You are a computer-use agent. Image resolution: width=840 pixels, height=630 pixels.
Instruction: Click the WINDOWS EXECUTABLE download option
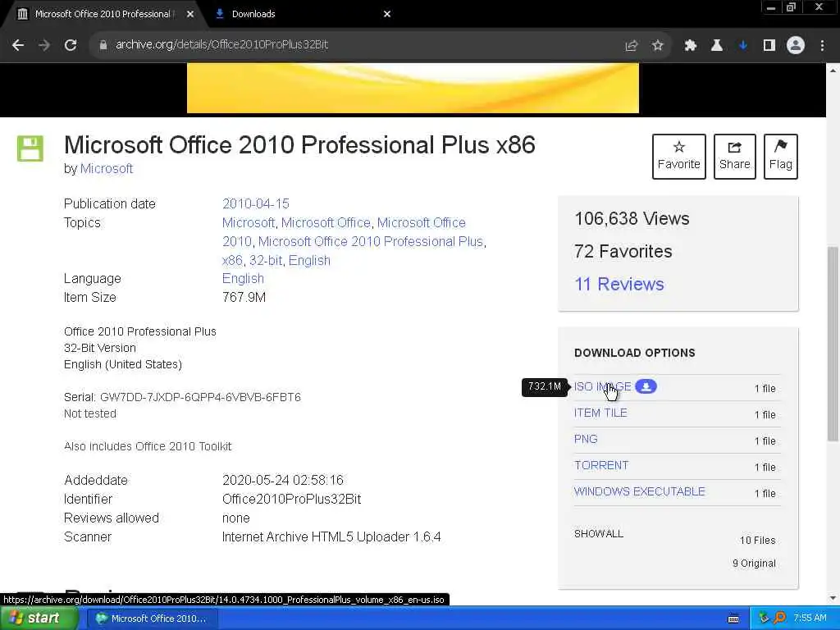[x=640, y=492]
